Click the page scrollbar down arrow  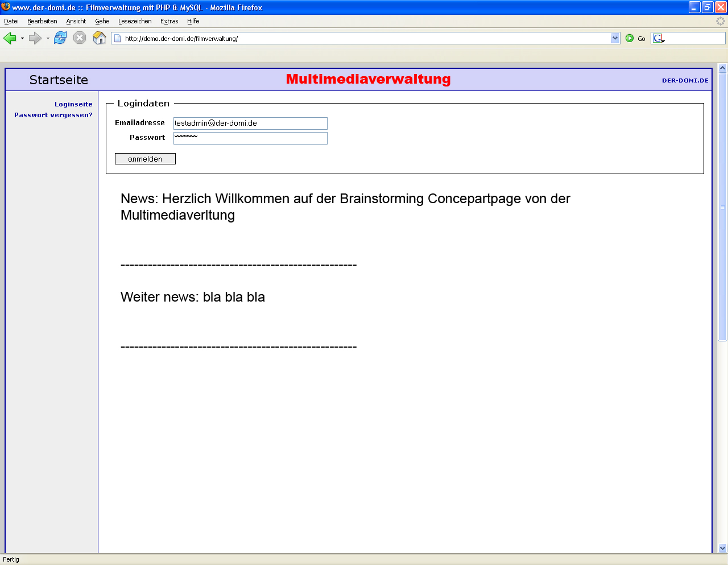[723, 548]
